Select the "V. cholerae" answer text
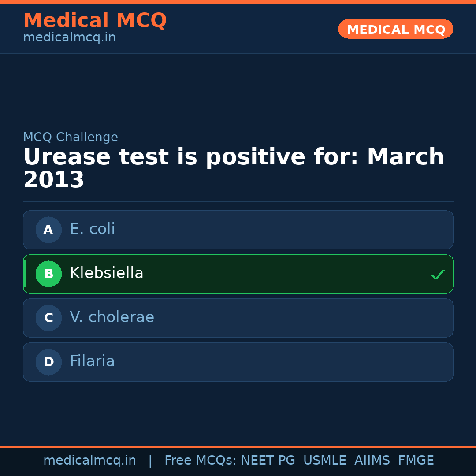The width and height of the screenshot is (476, 476). tap(112, 317)
